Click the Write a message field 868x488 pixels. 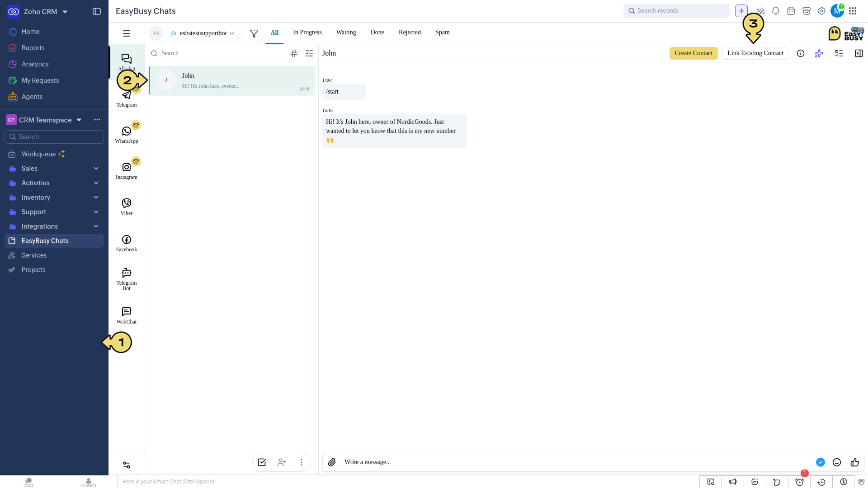[x=576, y=462]
